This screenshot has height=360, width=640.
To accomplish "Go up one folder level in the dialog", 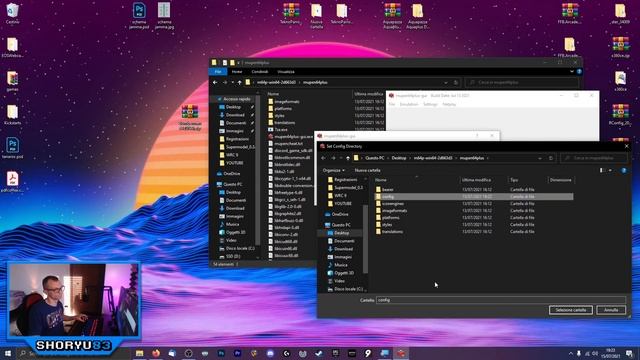I will [348, 158].
